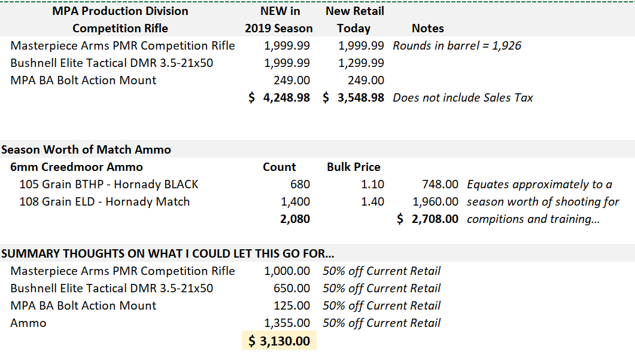Select the 1,400 count for Hornady Match
The width and height of the screenshot is (635, 364).
295,202
